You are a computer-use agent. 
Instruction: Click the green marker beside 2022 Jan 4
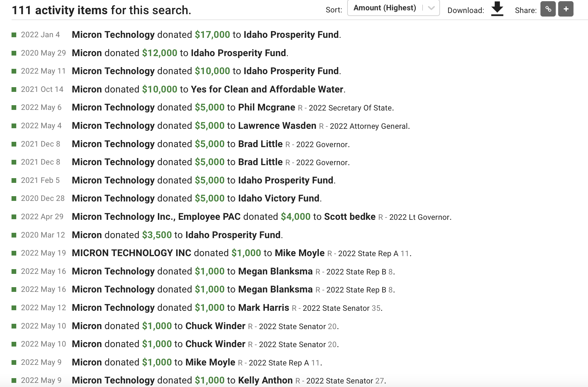(x=14, y=35)
